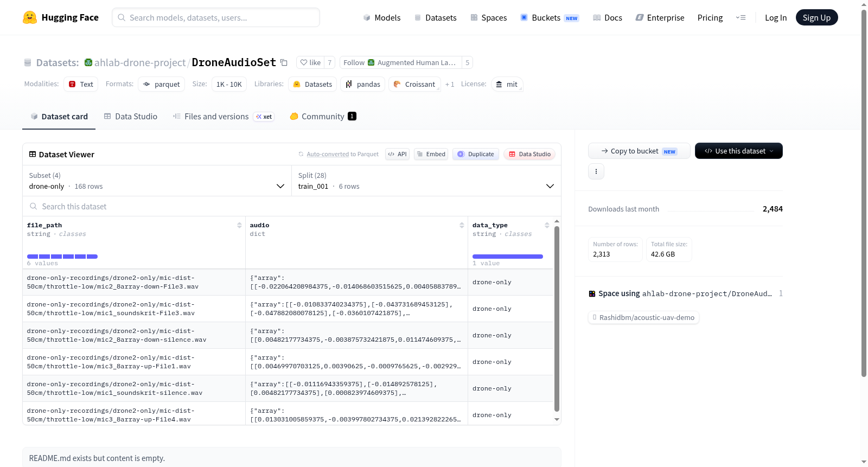Click the pandas library tag

(x=363, y=84)
